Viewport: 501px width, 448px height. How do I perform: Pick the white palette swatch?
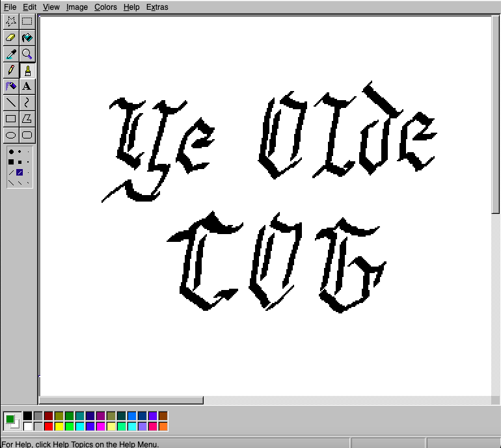click(27, 427)
